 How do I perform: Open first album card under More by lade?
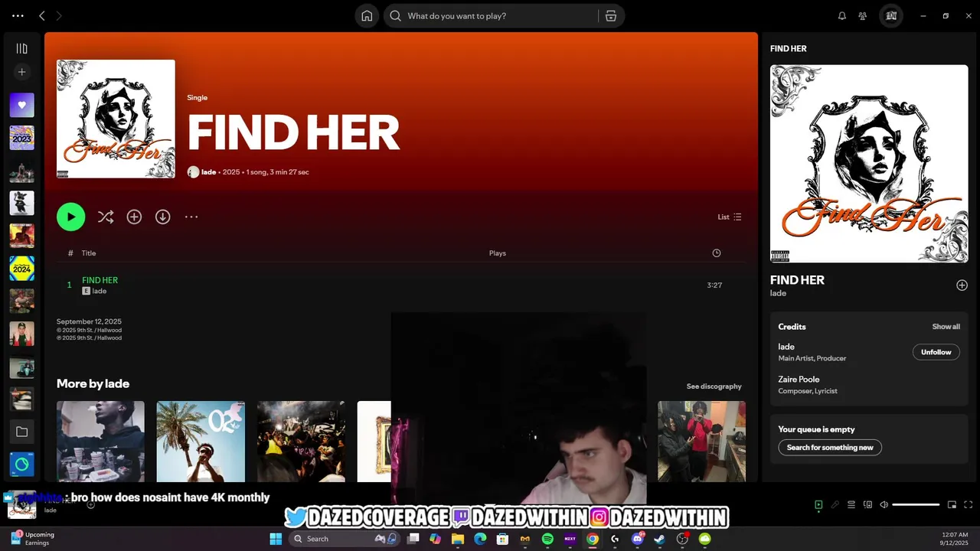coord(100,442)
